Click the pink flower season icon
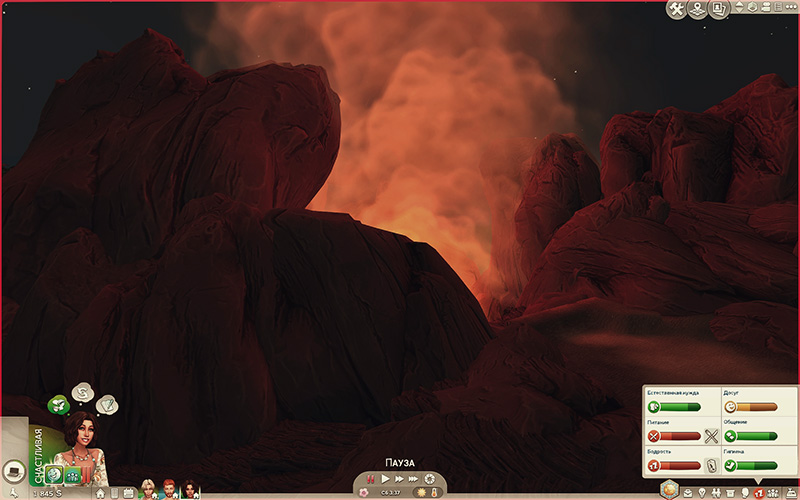 coord(363,493)
